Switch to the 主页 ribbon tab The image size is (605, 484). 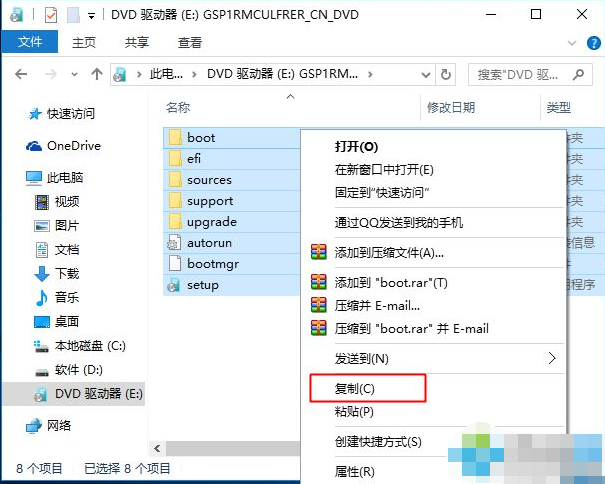tap(84, 42)
